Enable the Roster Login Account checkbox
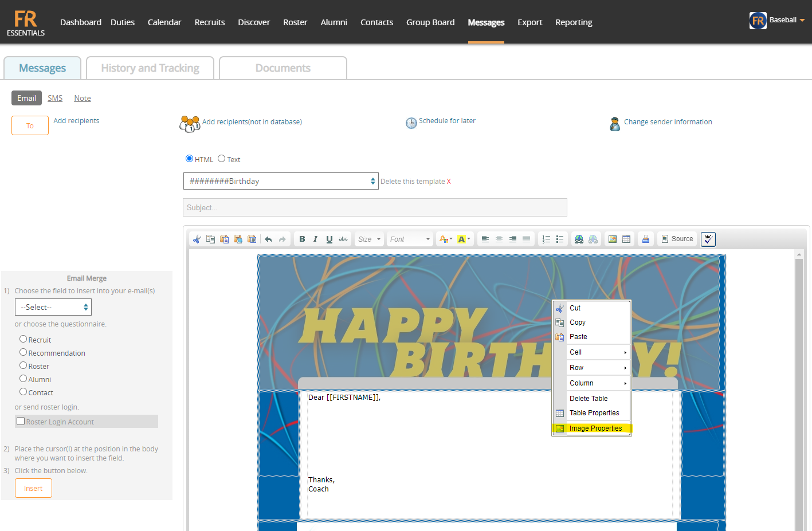The width and height of the screenshot is (812, 531). coord(21,421)
